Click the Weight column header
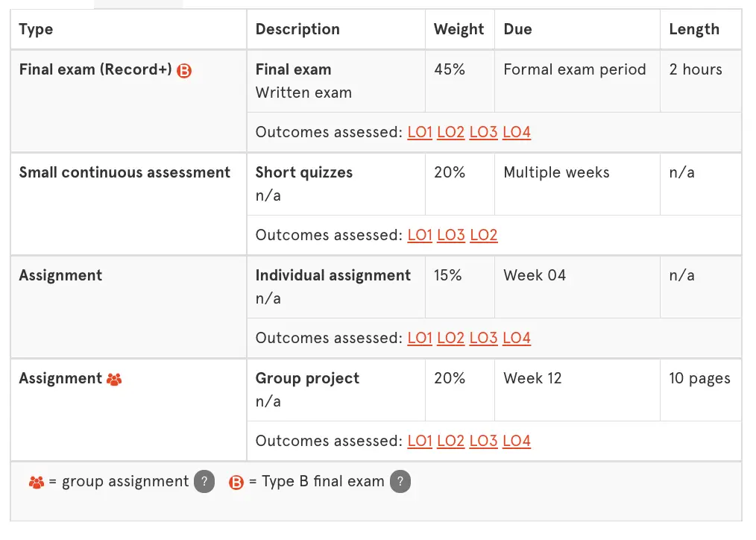The height and width of the screenshot is (540, 756). (459, 29)
